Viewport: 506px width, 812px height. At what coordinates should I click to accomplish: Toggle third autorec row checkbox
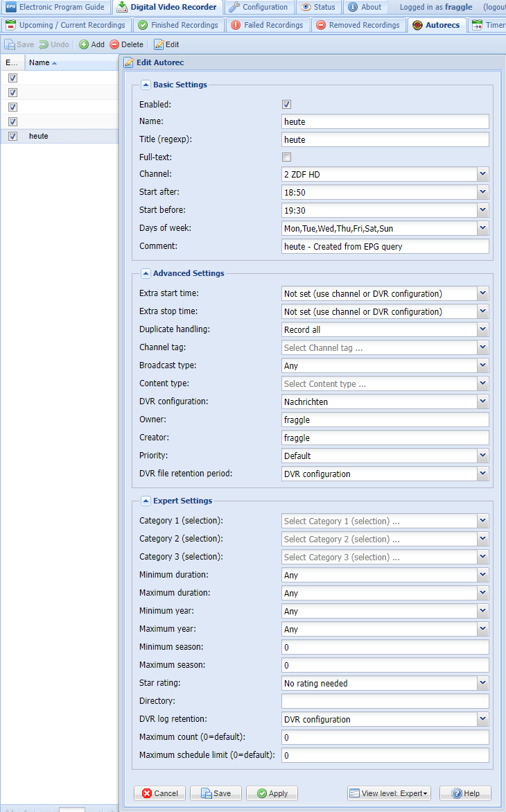(x=13, y=107)
